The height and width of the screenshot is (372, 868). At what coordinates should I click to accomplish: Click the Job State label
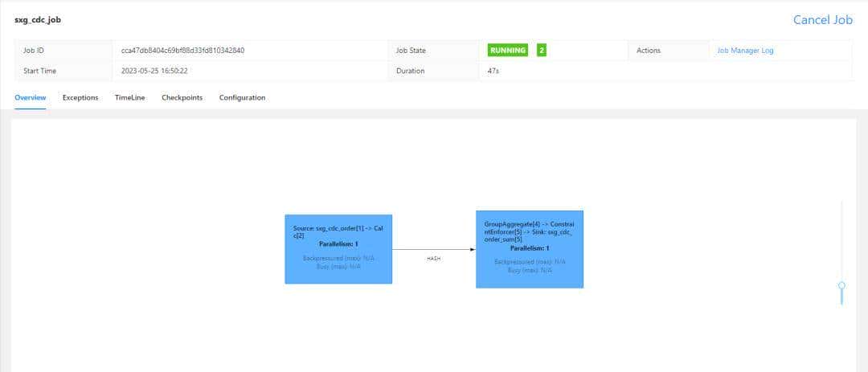click(x=411, y=51)
